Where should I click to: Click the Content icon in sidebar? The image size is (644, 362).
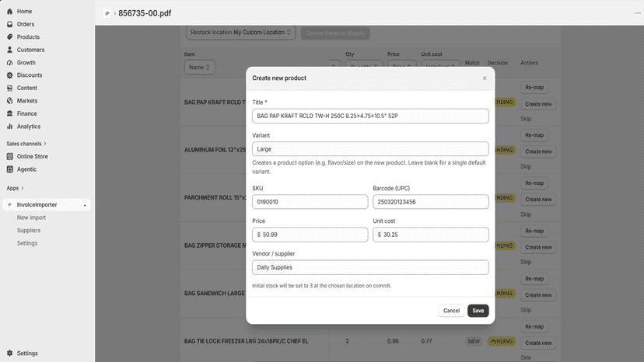(x=10, y=88)
